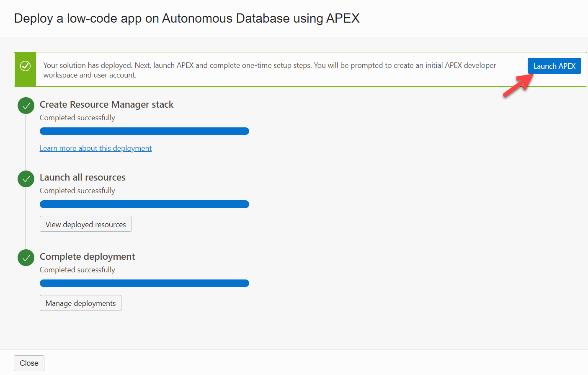The height and width of the screenshot is (375, 588).
Task: Click the green checkmark next to Create Resource Manager stack
Action: pos(26,106)
